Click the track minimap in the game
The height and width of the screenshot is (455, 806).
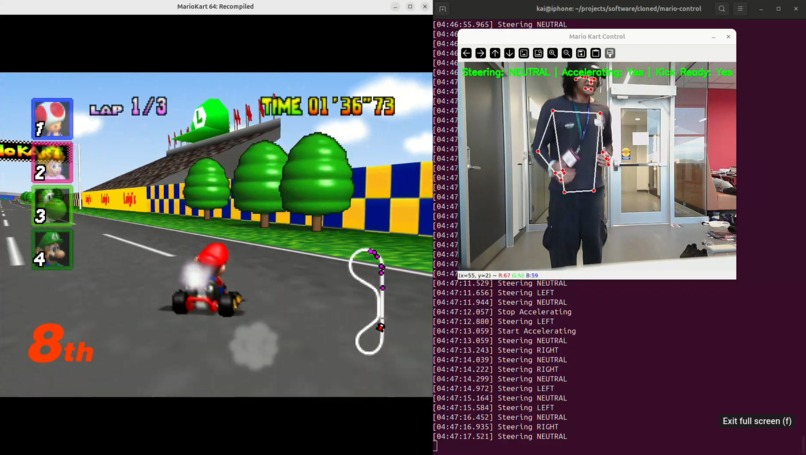pyautogui.click(x=368, y=301)
